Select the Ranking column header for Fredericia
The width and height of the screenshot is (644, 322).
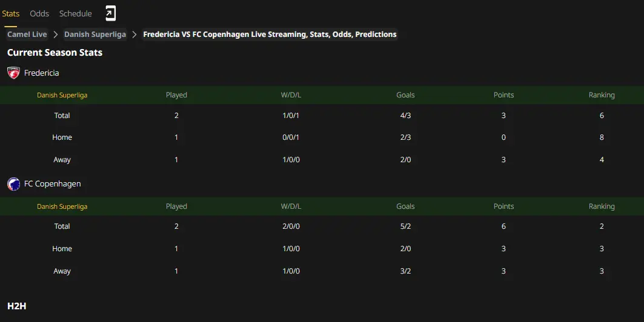point(602,95)
